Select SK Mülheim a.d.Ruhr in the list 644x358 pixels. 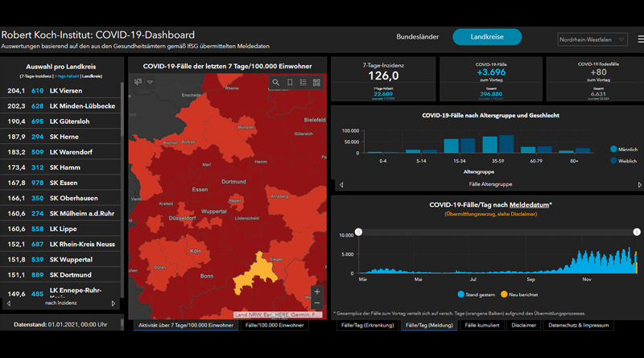(x=60, y=213)
